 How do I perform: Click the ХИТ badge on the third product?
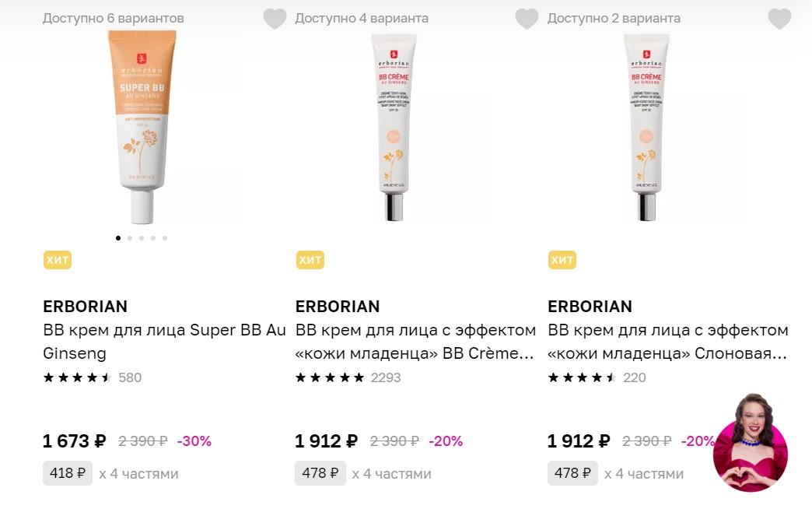(562, 260)
